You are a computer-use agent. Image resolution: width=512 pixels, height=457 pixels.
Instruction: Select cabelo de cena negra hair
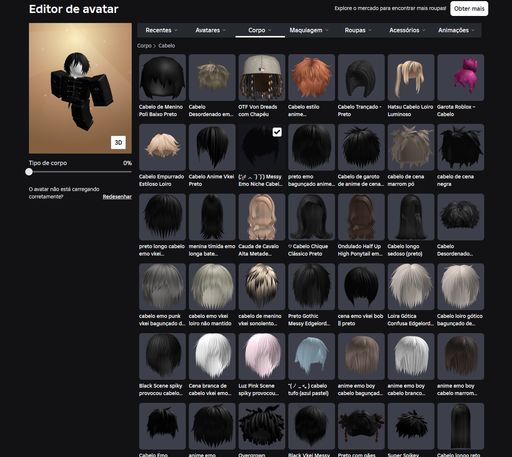click(460, 147)
